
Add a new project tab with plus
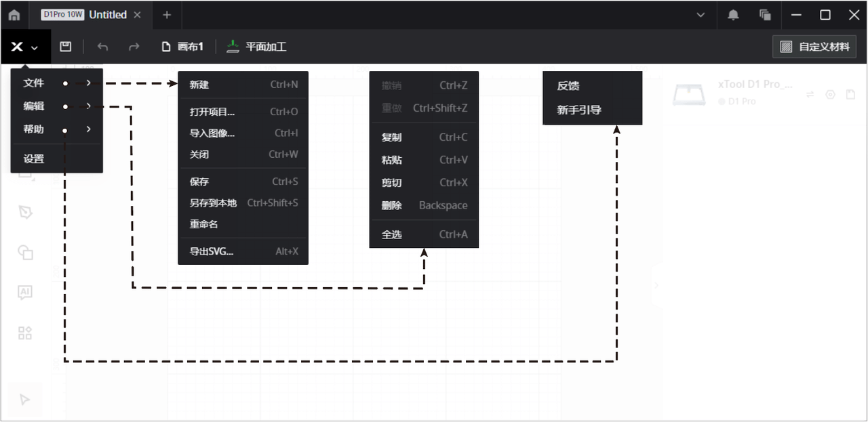click(x=167, y=15)
